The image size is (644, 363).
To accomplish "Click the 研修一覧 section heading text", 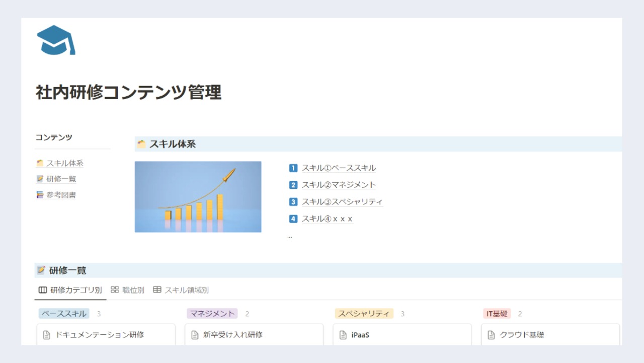I will click(68, 270).
